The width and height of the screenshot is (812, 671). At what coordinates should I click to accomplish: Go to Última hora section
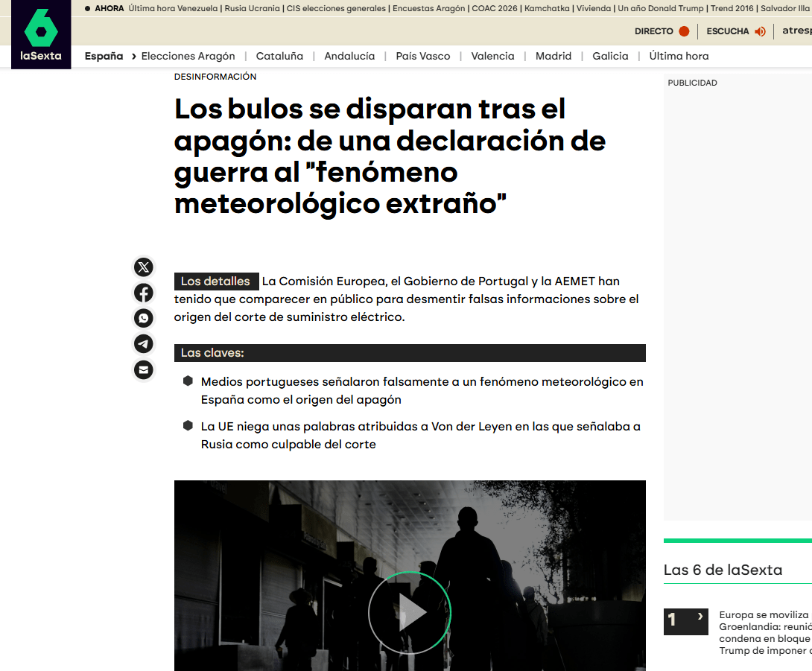click(x=679, y=56)
